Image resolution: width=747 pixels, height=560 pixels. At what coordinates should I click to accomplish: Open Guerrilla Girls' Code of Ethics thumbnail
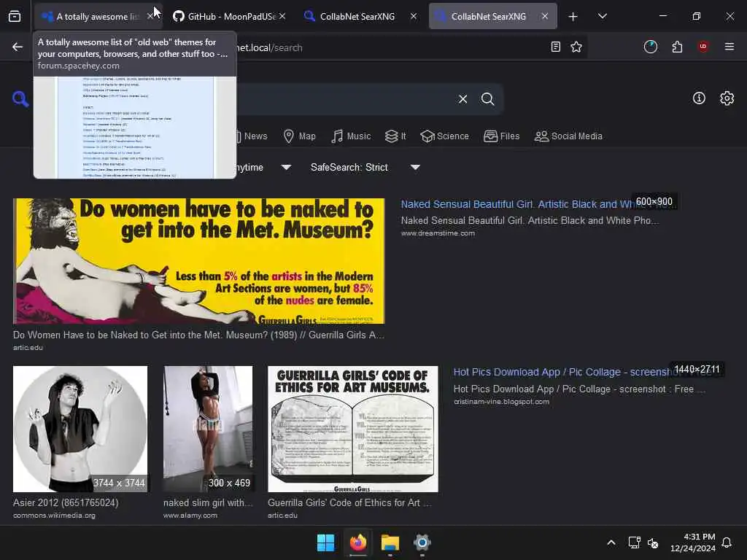352,429
